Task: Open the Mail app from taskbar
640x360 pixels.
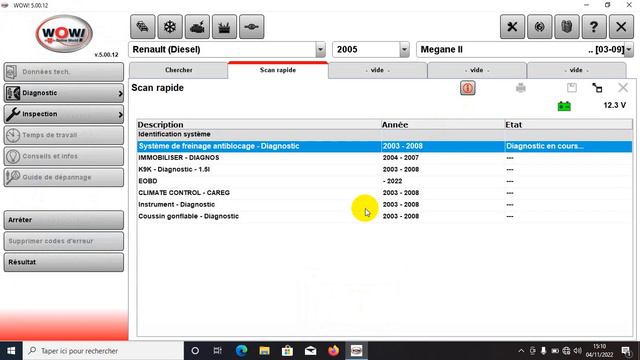Action: pos(310,351)
